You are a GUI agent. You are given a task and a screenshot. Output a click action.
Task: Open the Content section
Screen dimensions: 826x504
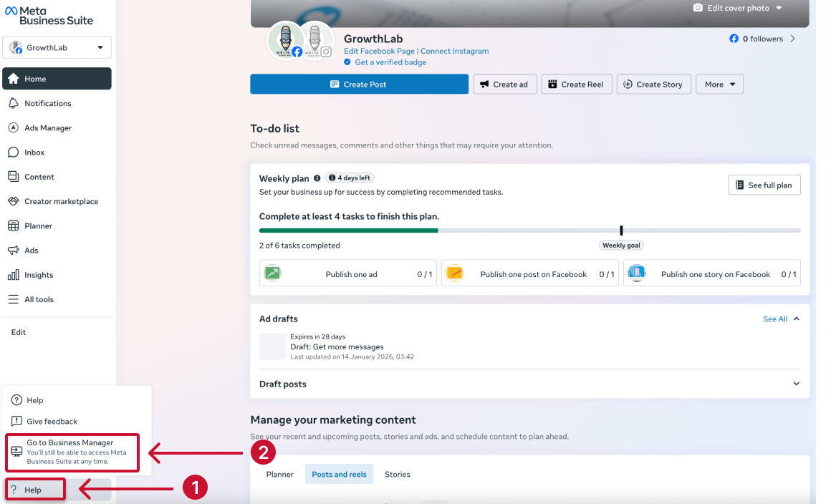coord(57,176)
